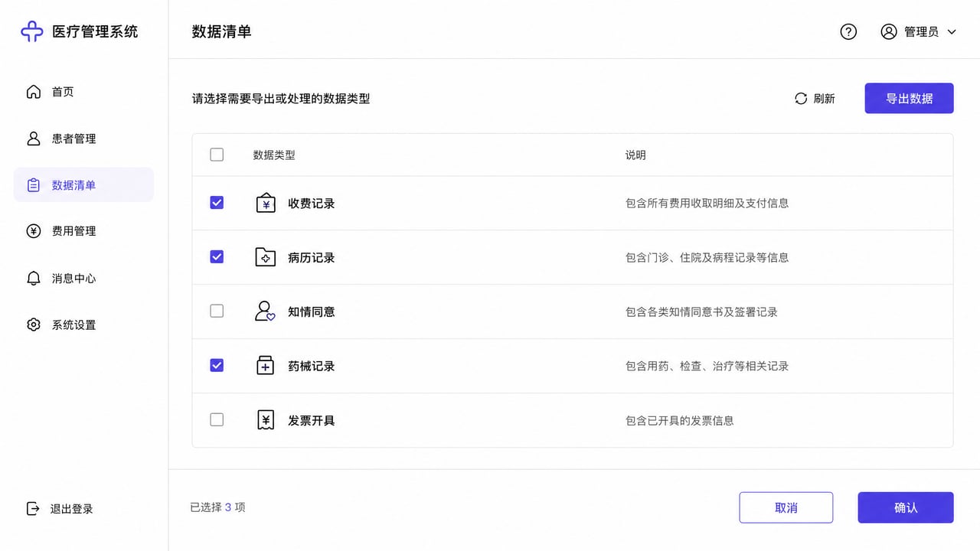Uncheck the 病历记录 checkbox
This screenshot has height=551, width=980.
tap(217, 257)
